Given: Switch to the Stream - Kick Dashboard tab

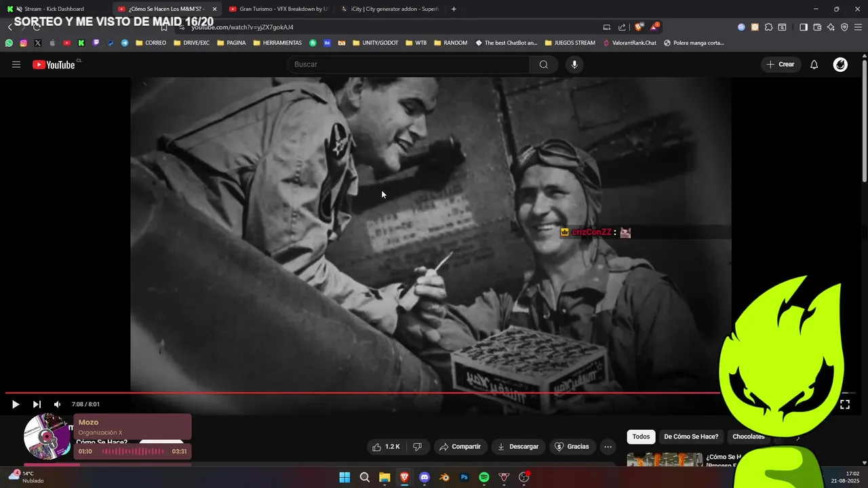Looking at the screenshot, I should tap(54, 9).
